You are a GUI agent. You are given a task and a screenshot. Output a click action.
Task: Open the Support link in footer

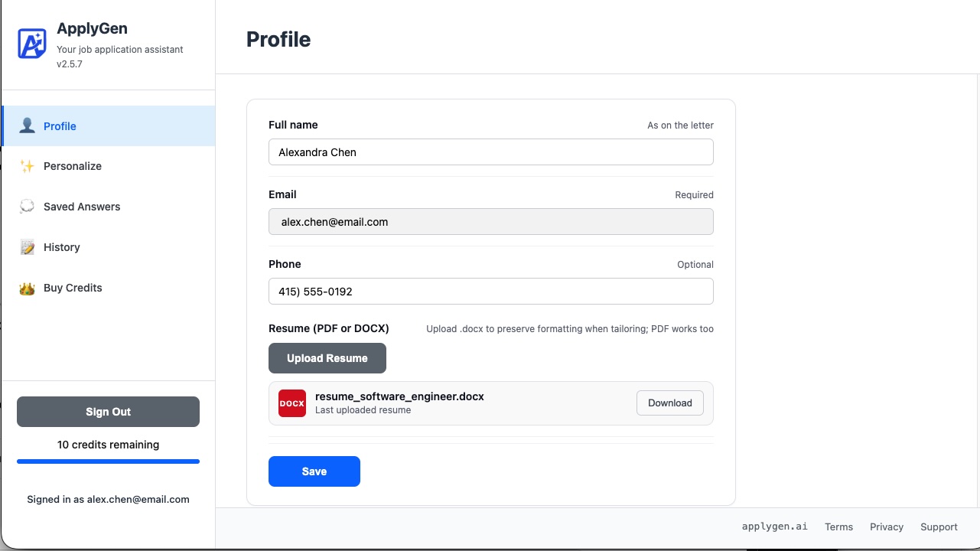939,527
